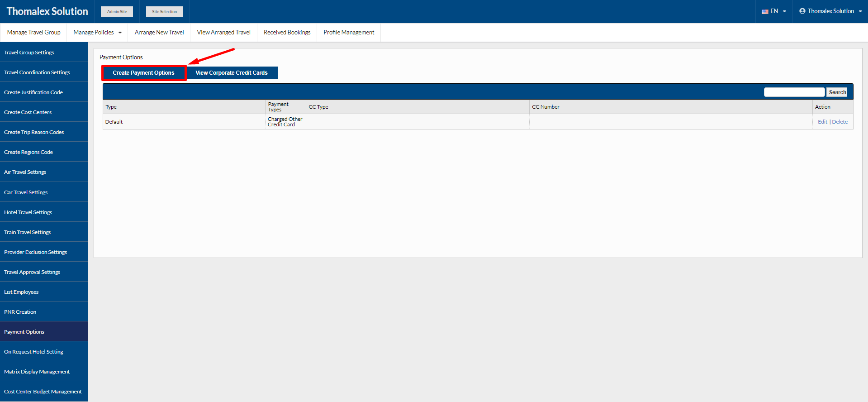This screenshot has height=402, width=868.
Task: Open Train Travel Settings
Action: click(x=44, y=232)
